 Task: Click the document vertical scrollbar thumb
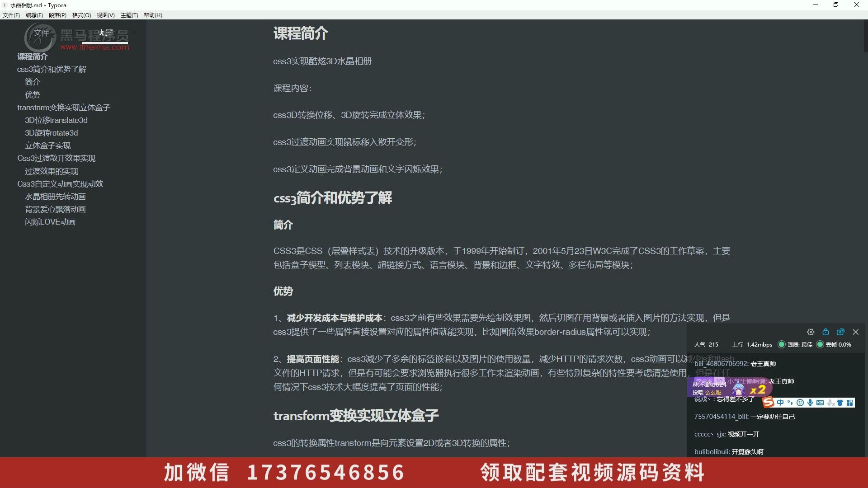(865, 36)
